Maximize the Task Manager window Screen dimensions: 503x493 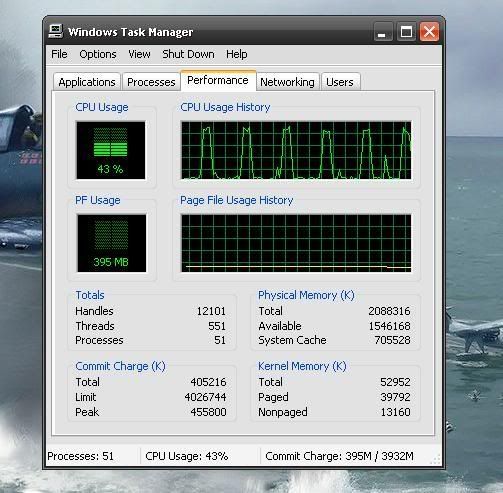(x=406, y=32)
